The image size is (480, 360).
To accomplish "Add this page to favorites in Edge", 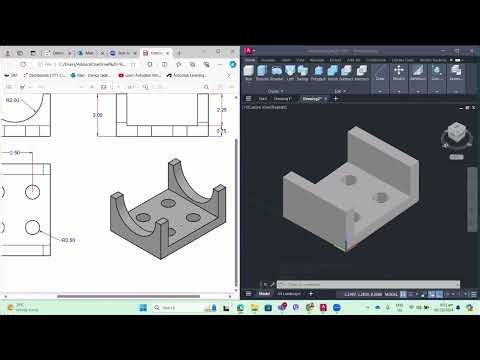I will (133, 64).
